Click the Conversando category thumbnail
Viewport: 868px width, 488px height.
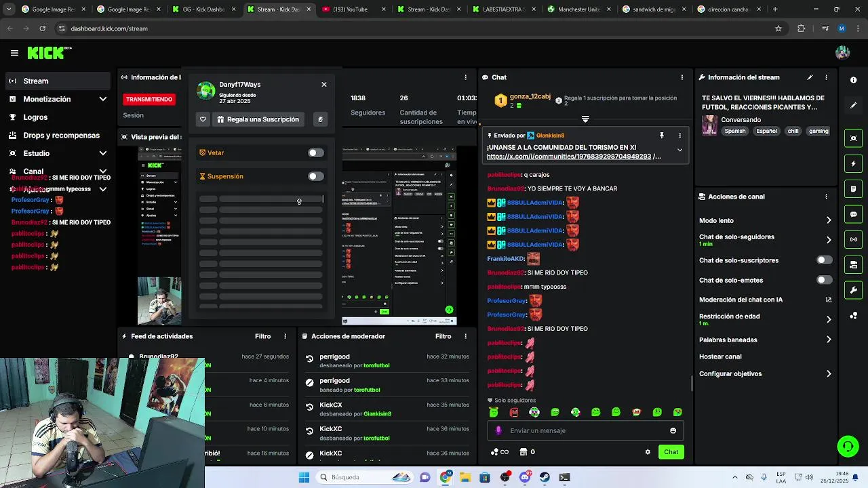[709, 125]
